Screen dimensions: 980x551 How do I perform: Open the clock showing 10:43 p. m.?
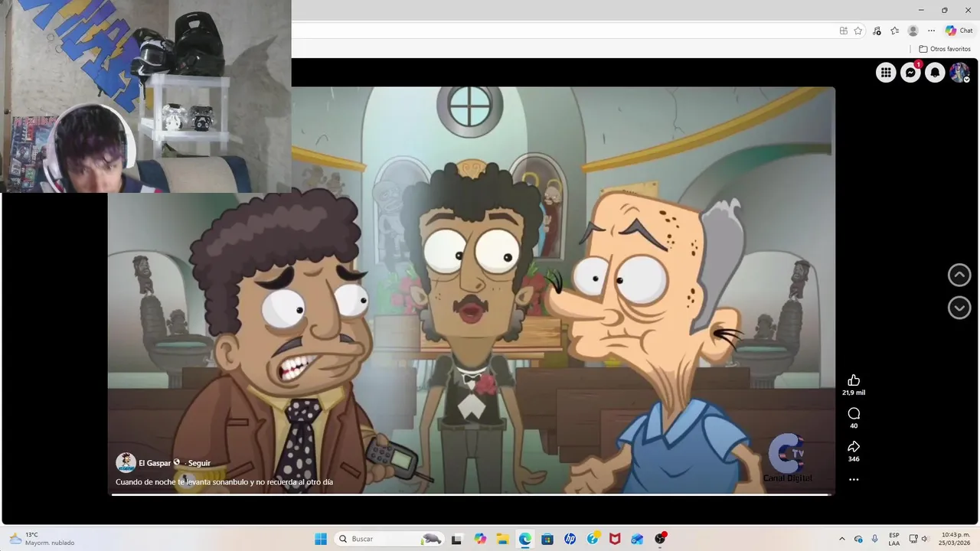click(955, 539)
